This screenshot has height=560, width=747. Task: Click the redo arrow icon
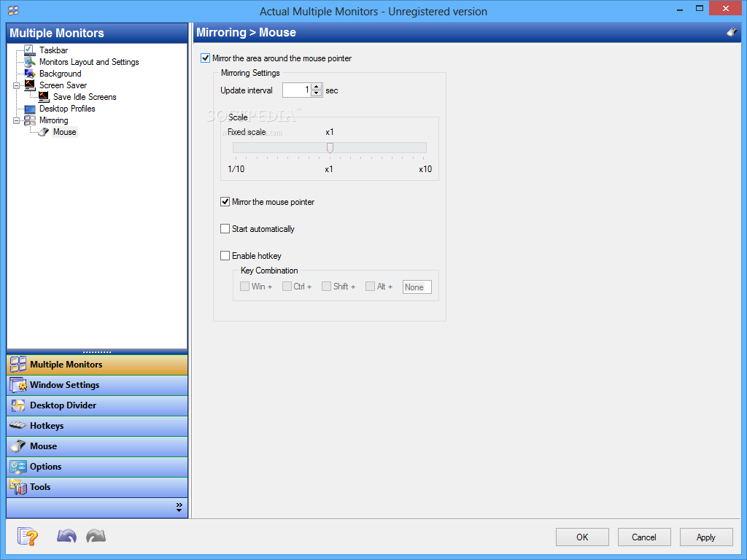point(96,536)
